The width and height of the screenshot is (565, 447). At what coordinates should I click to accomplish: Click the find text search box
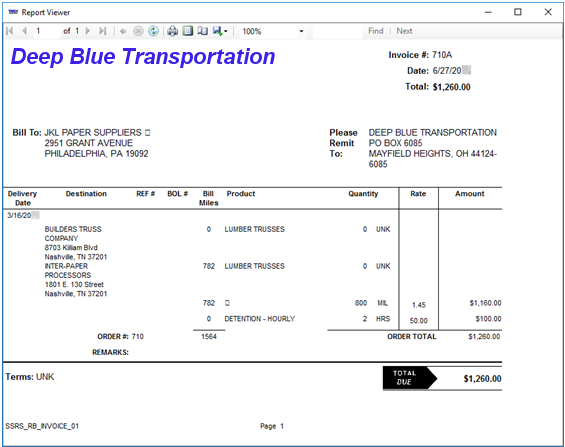pyautogui.click(x=337, y=31)
